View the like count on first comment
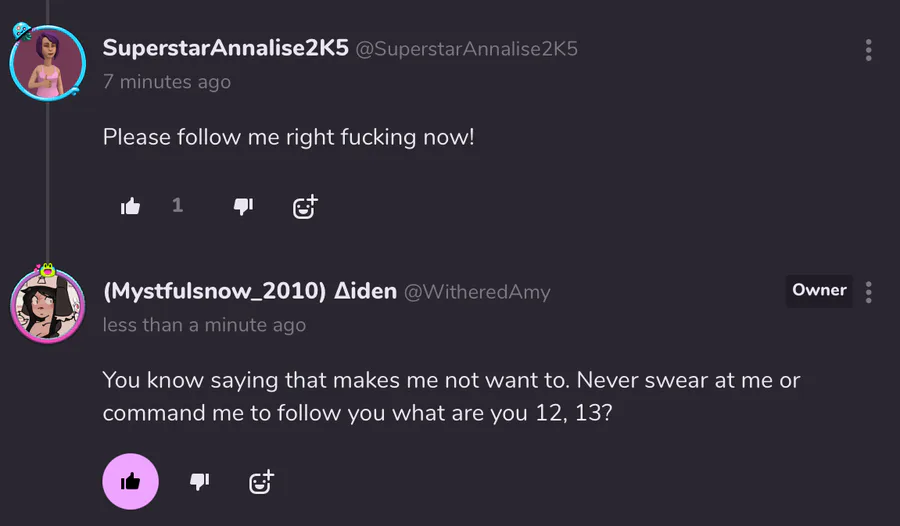 click(x=178, y=205)
